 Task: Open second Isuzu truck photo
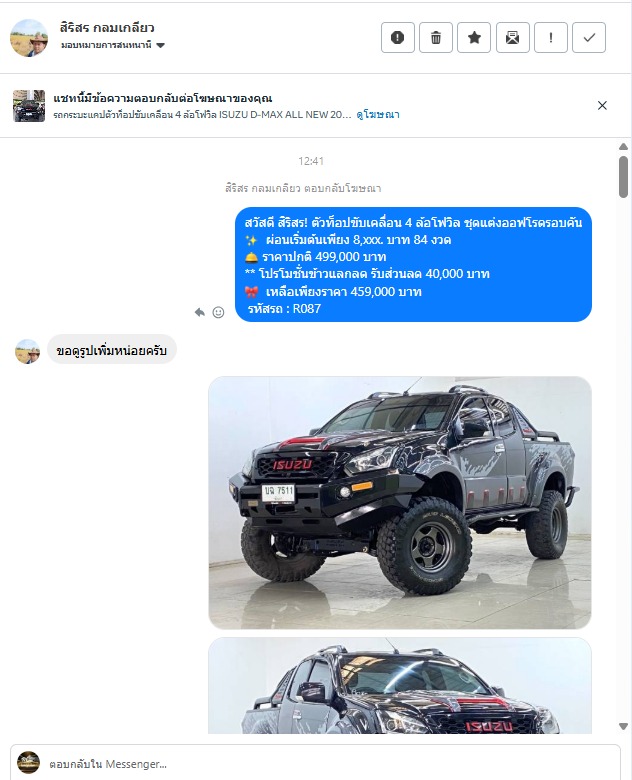400,685
